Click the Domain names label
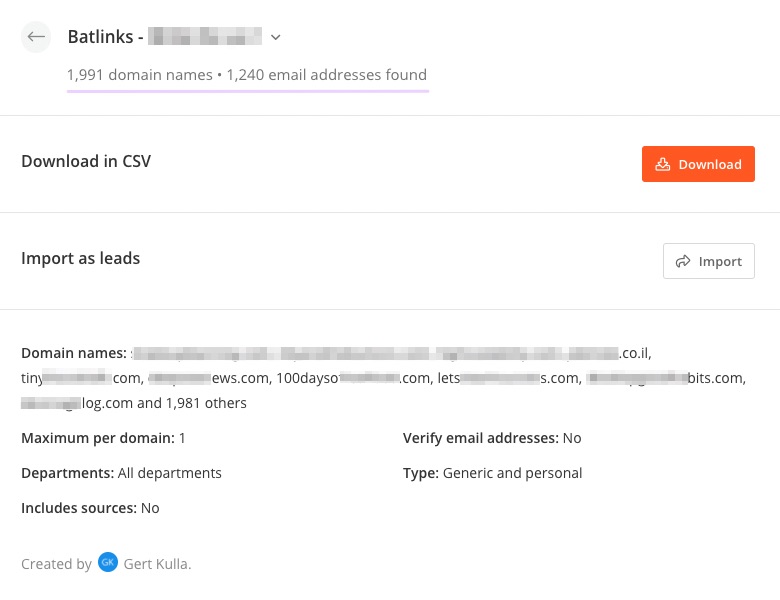 (x=74, y=353)
